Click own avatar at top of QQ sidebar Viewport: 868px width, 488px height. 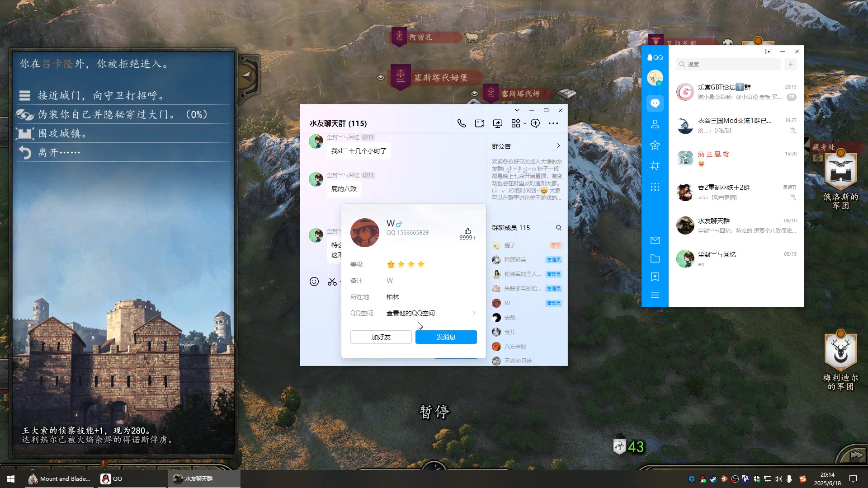tap(655, 78)
